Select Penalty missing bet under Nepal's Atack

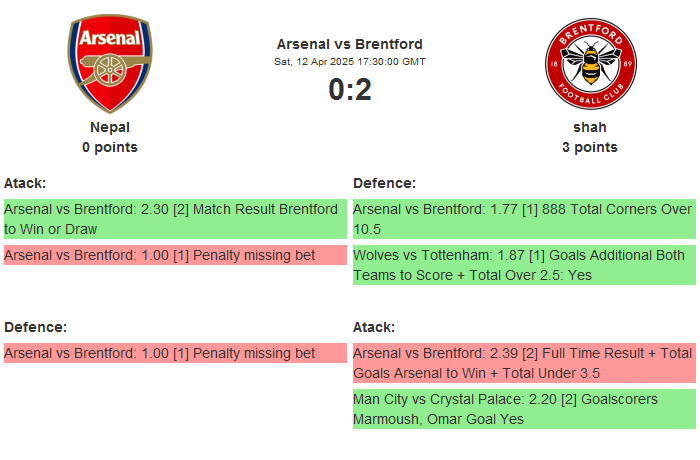click(174, 255)
